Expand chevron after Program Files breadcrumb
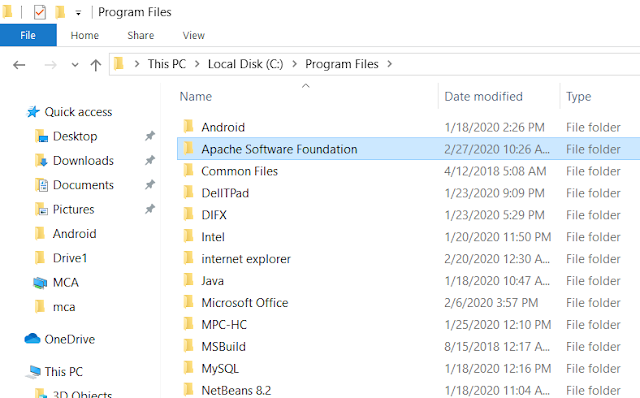Screen dimensions: 640x398 389,64
